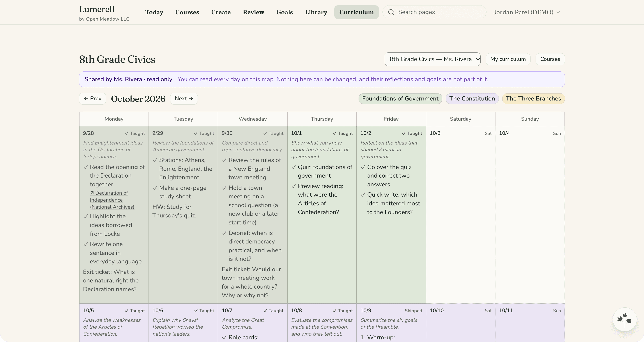Open the Courses nav item
This screenshot has width=644, height=342.
187,12
